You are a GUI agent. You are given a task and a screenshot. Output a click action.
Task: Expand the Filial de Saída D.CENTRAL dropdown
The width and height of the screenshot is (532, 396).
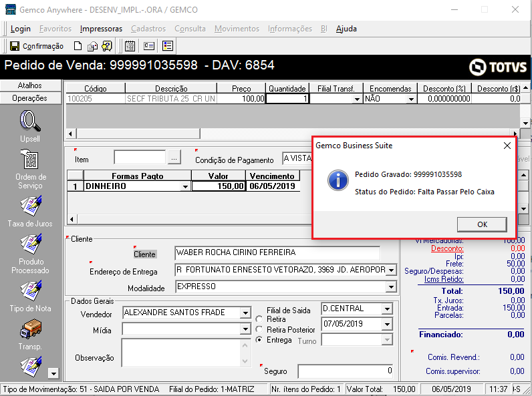(x=387, y=309)
